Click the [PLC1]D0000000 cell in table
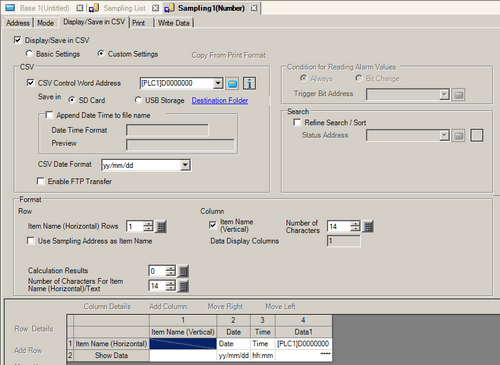This screenshot has width=500, height=365. point(303,343)
